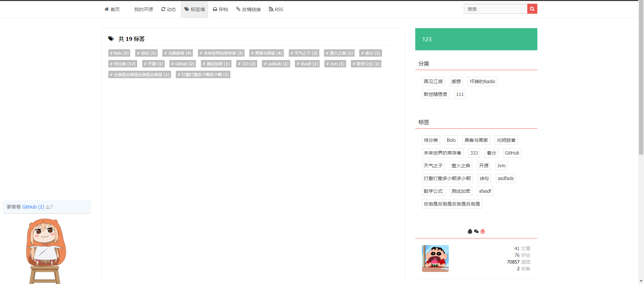
Task: Open the # 待分类 (17) tag
Action: pyautogui.click(x=123, y=64)
